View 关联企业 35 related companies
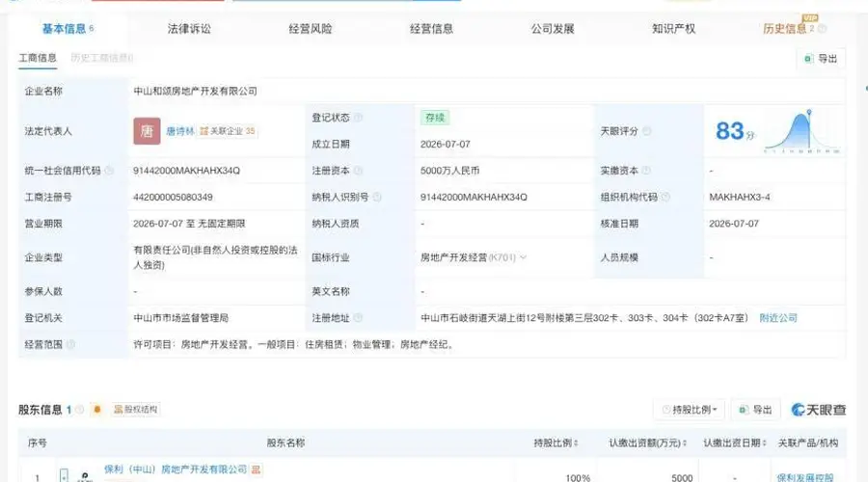This screenshot has width=868, height=482. point(228,131)
